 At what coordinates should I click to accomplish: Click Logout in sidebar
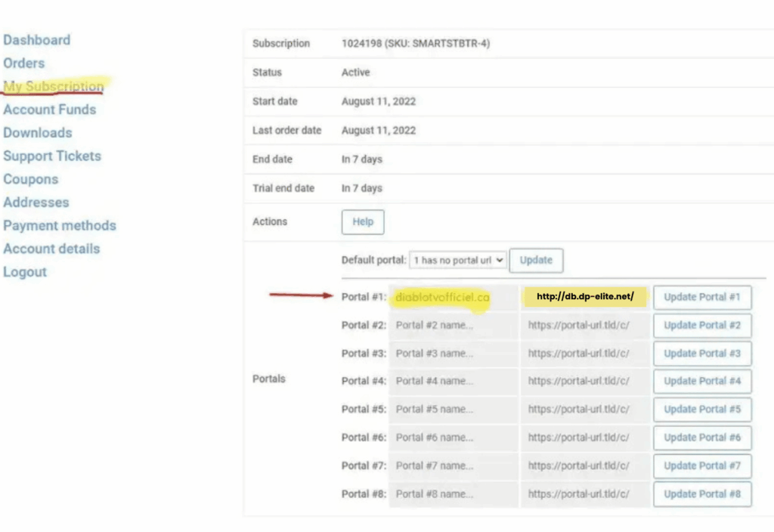click(24, 272)
